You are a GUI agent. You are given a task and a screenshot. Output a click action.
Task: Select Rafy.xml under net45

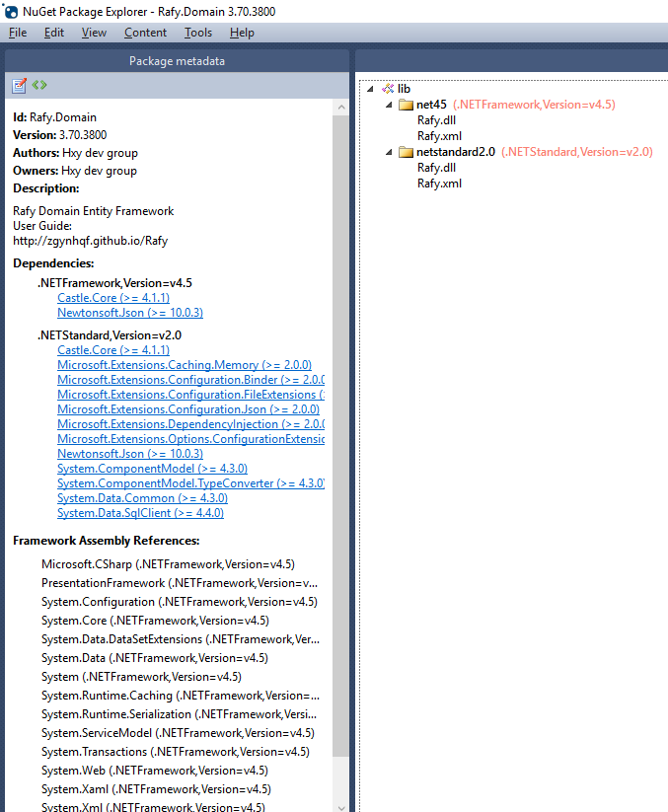pyautogui.click(x=440, y=137)
